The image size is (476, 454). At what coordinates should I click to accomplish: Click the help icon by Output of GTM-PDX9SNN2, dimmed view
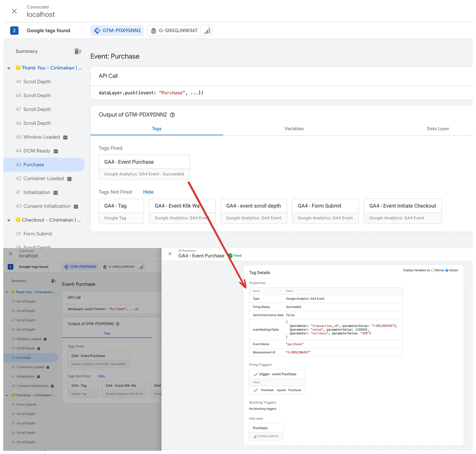tap(118, 324)
